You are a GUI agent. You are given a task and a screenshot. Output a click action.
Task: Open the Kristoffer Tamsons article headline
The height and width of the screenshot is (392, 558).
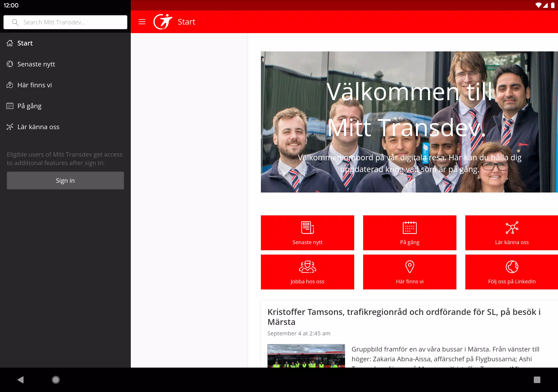(404, 317)
